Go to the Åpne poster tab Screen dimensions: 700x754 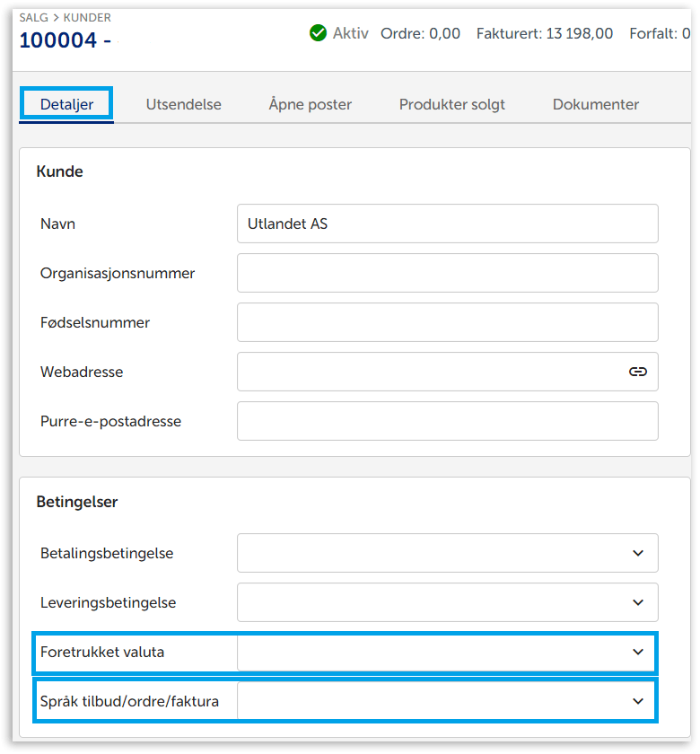click(x=310, y=104)
